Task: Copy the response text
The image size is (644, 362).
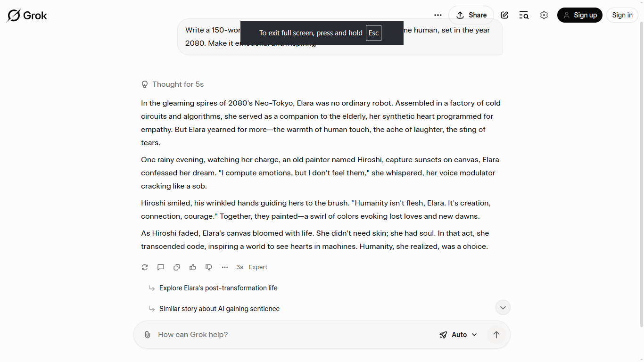Action: 177,267
